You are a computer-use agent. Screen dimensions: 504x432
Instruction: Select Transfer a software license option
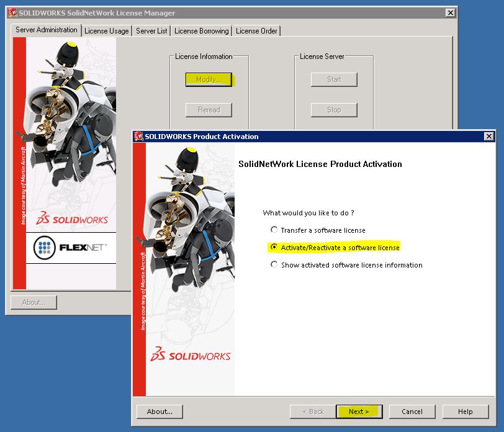click(274, 230)
